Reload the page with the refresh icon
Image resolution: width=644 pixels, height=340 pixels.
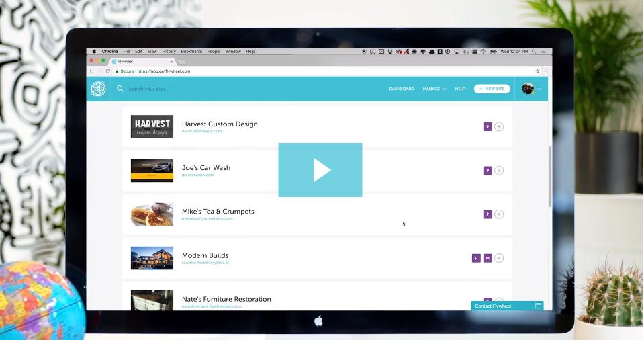(x=107, y=71)
